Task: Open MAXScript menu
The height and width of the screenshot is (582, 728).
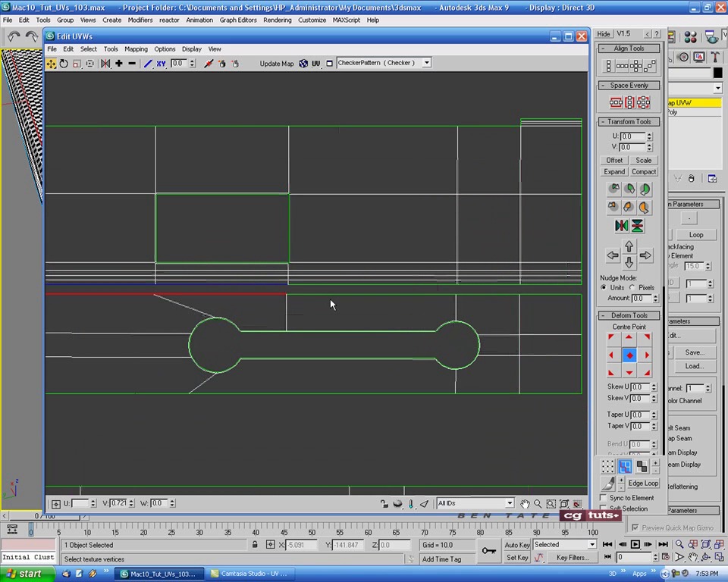Action: tap(347, 20)
